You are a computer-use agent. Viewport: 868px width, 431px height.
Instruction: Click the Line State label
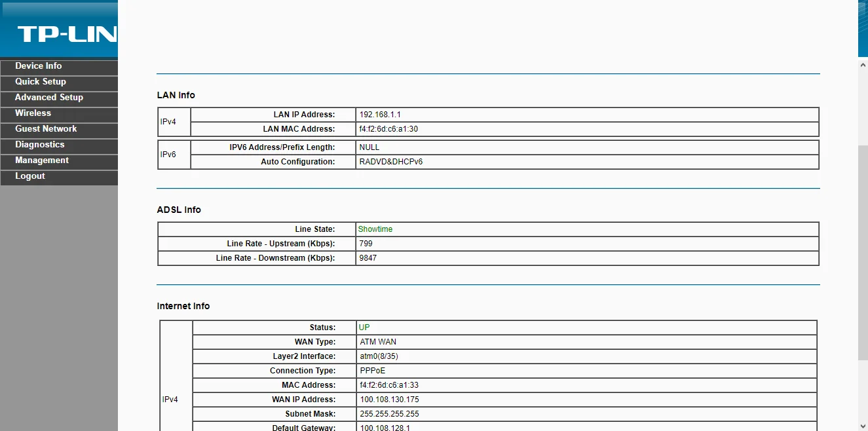coord(315,229)
